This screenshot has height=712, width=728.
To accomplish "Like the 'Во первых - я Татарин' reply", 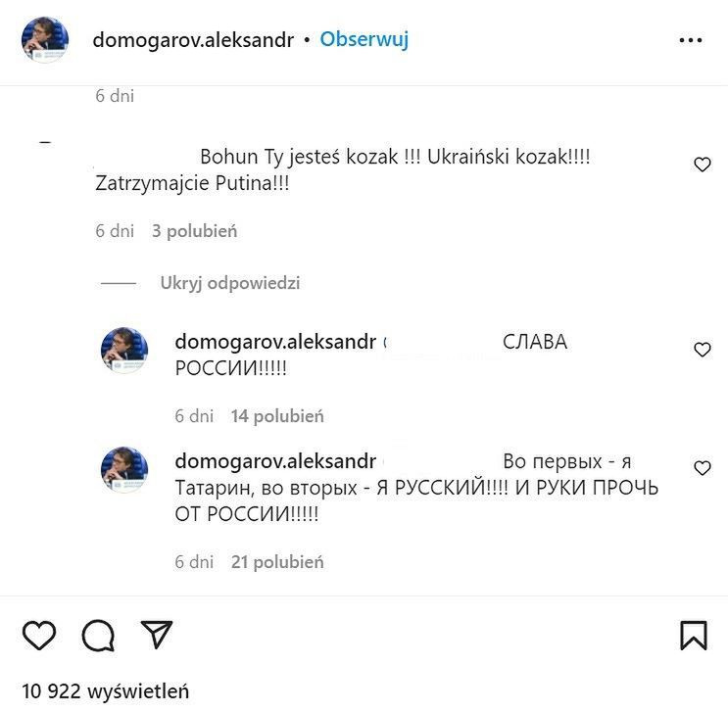I will coord(702,468).
